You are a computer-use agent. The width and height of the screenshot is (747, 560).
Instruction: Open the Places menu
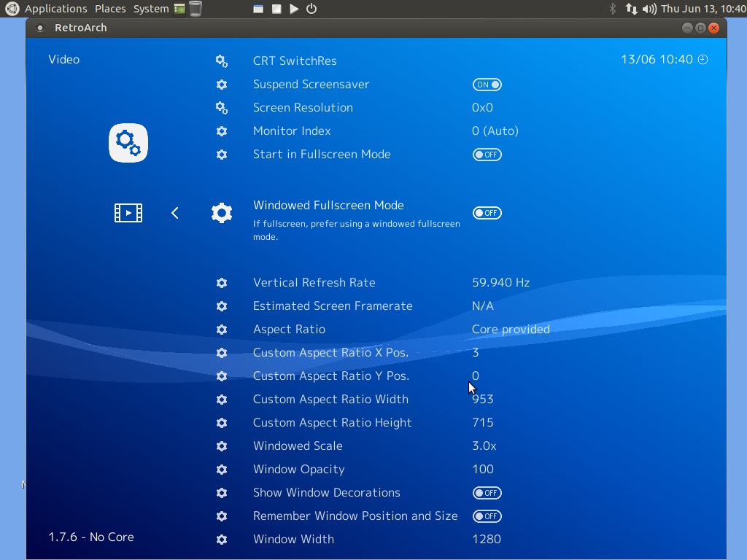(x=110, y=9)
